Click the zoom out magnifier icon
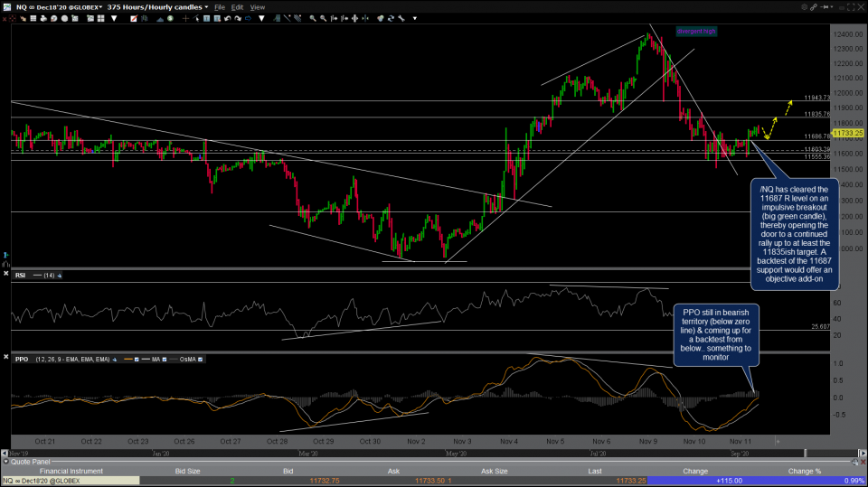Image resolution: width=868 pixels, height=487 pixels. [324, 18]
